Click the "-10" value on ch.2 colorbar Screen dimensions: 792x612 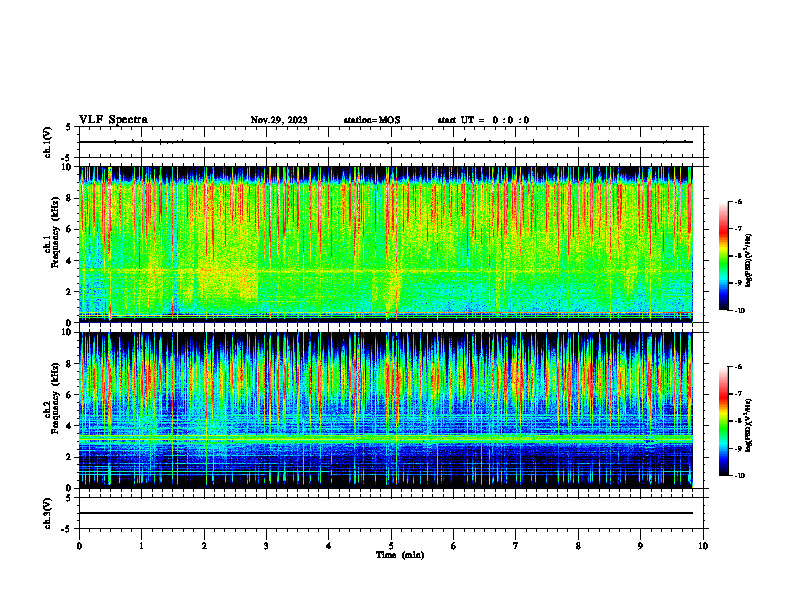740,476
